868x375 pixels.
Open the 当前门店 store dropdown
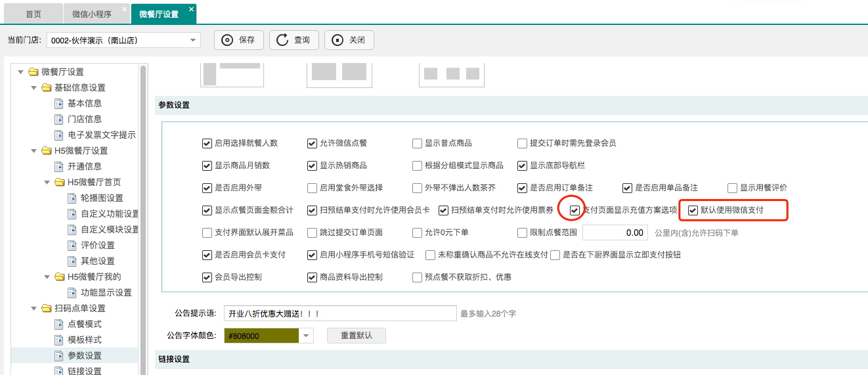pyautogui.click(x=194, y=40)
